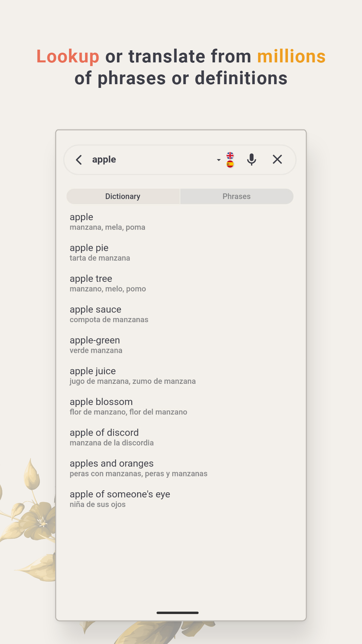This screenshot has height=644, width=362.
Task: Open the 'apple blossom' entry
Action: (x=181, y=407)
